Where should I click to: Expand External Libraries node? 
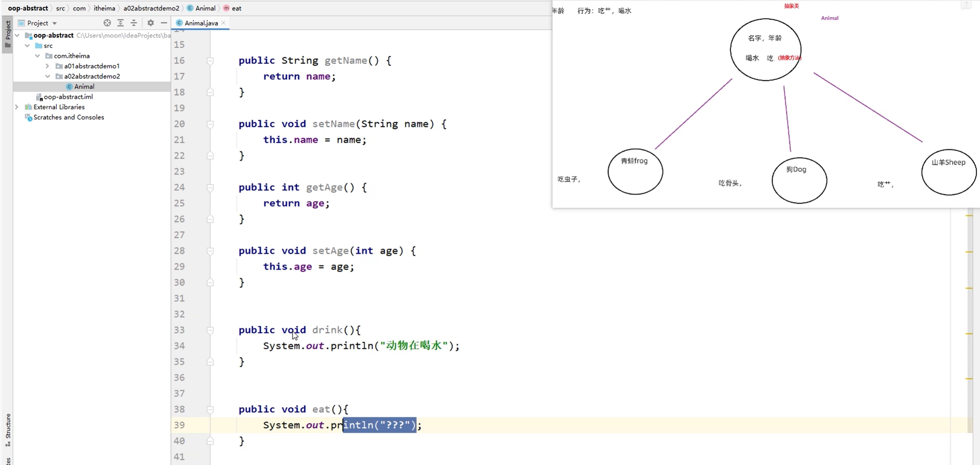(17, 107)
